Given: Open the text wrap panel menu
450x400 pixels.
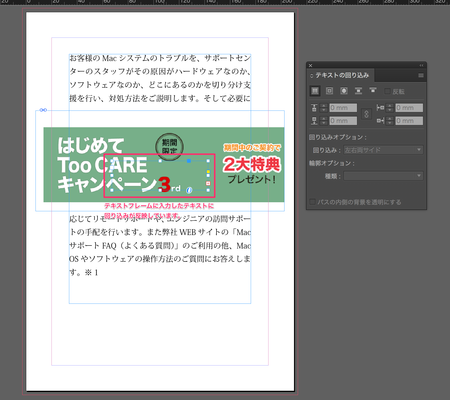Looking at the screenshot, I should 421,75.
